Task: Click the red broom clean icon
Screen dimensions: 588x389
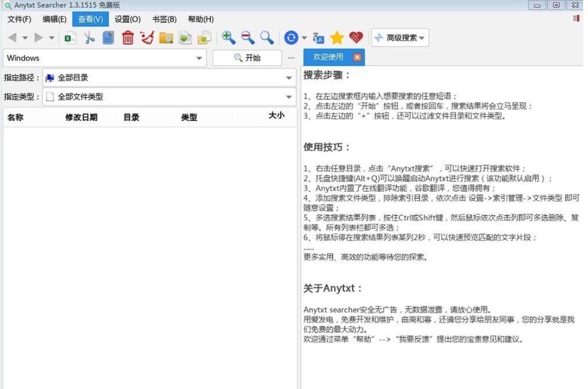Action: pyautogui.click(x=147, y=38)
